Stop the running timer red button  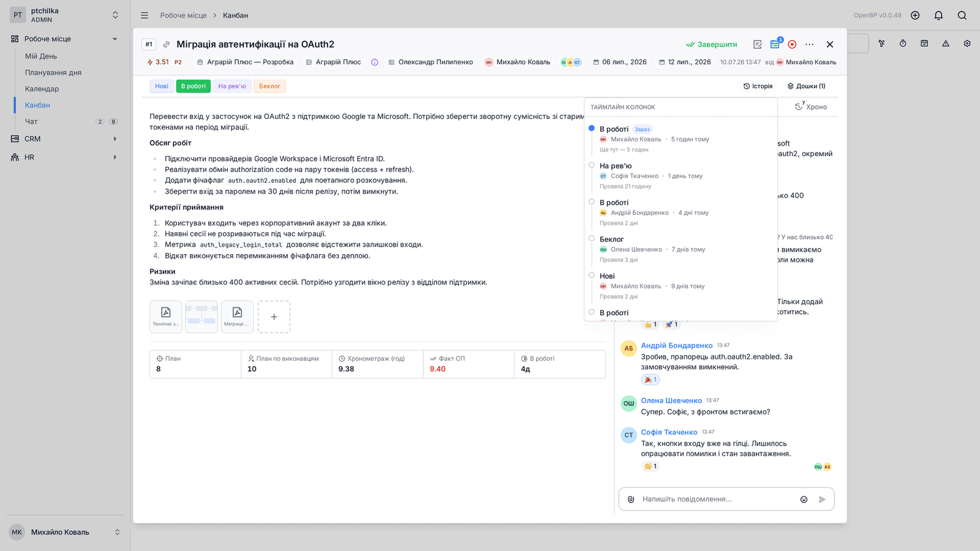coord(792,44)
